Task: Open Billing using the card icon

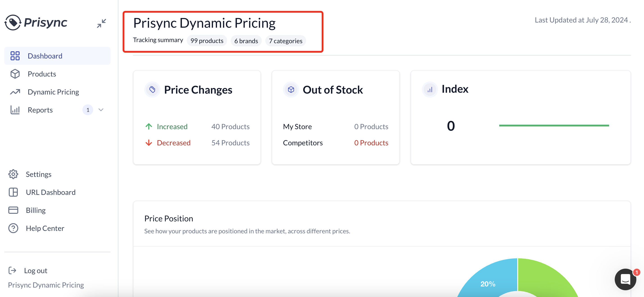Action: (x=13, y=210)
